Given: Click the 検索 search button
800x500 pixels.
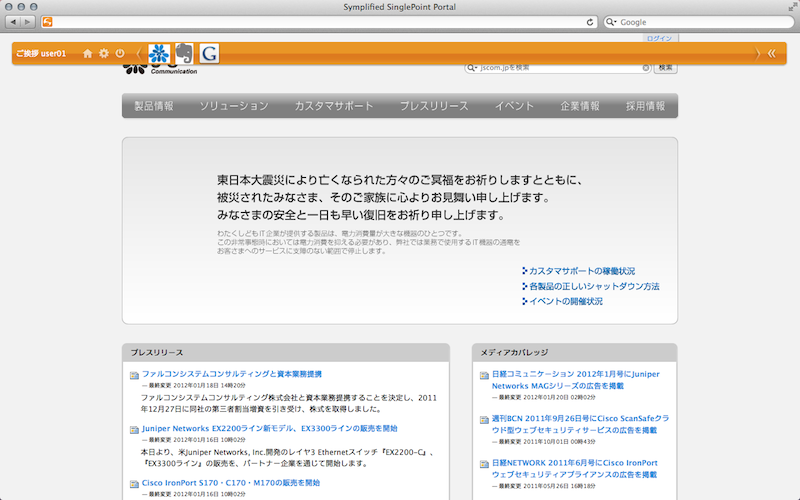Looking at the screenshot, I should tap(667, 68).
